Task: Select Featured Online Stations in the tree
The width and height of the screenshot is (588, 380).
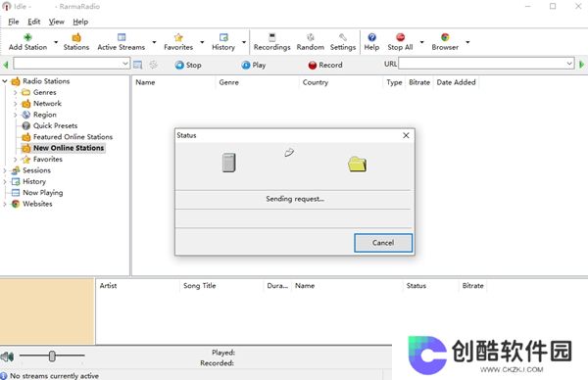Action: click(73, 137)
